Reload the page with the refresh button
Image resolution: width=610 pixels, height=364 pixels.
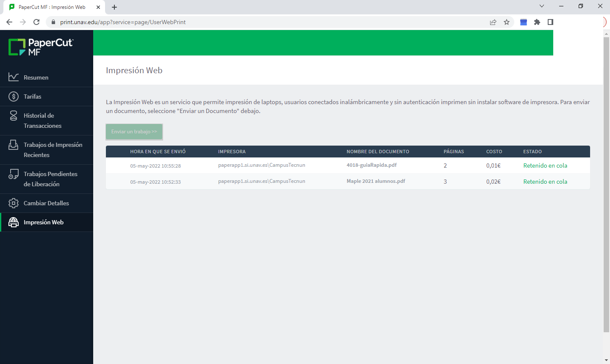click(36, 22)
